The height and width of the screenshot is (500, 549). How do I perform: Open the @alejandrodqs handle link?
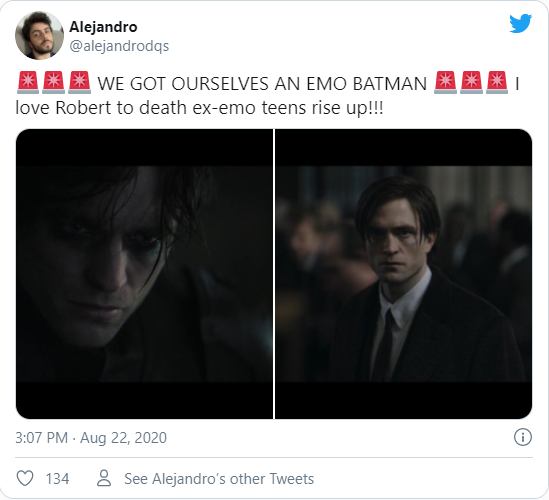click(119, 46)
